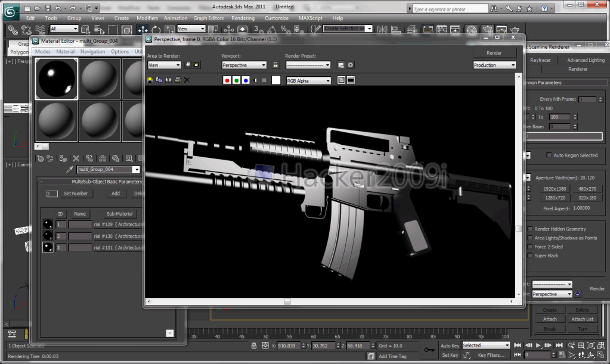Click eyedropper to pick material from object
This screenshot has width=610, height=364.
click(70, 169)
